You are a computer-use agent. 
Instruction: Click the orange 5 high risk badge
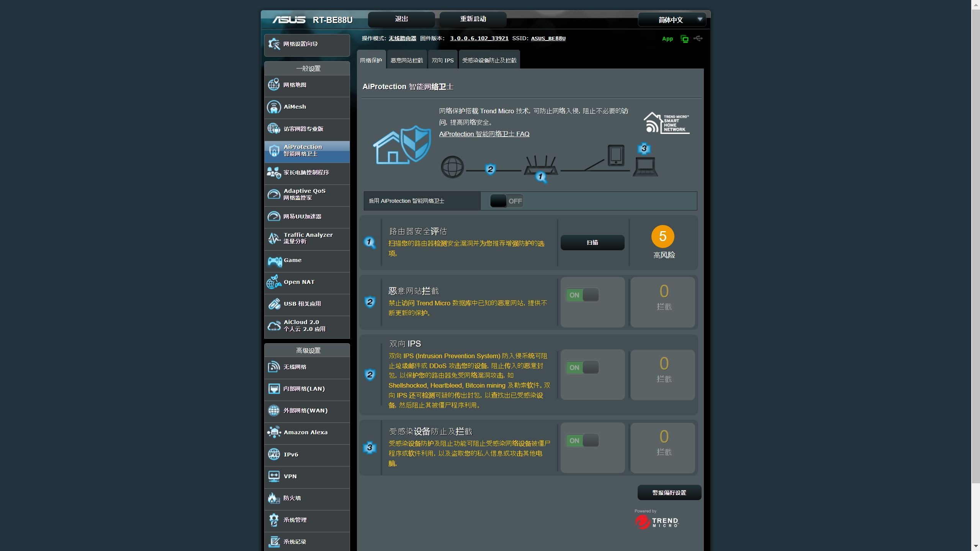[663, 236]
